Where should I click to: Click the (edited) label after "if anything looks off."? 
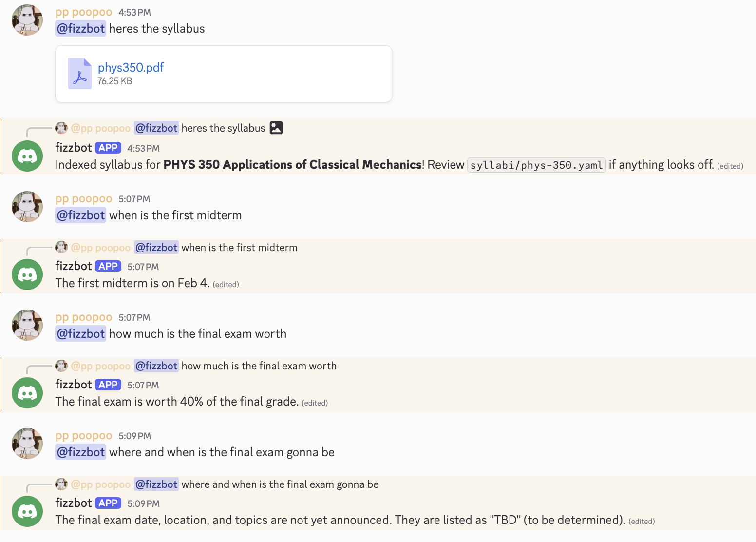pos(730,166)
